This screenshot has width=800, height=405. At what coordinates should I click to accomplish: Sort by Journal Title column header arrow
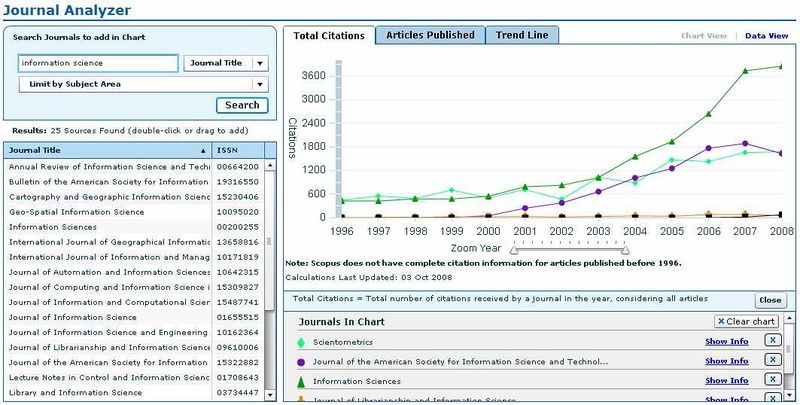coord(204,150)
